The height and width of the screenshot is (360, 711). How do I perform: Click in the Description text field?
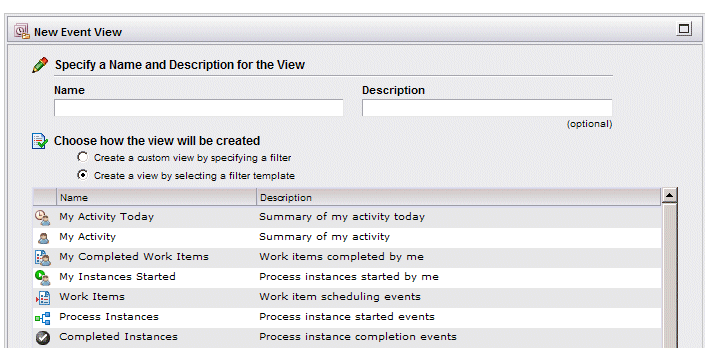(x=487, y=108)
